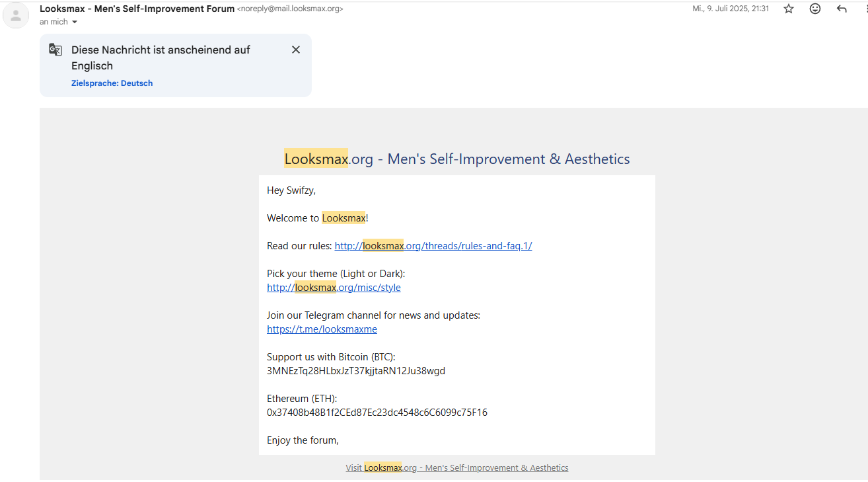
Task: Click the email timestamp 'Mi., 9. Juli 2025'
Action: [730, 9]
